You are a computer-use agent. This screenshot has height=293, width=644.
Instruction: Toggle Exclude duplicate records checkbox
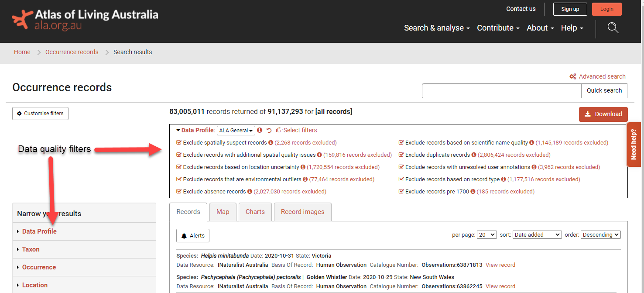[x=401, y=155]
